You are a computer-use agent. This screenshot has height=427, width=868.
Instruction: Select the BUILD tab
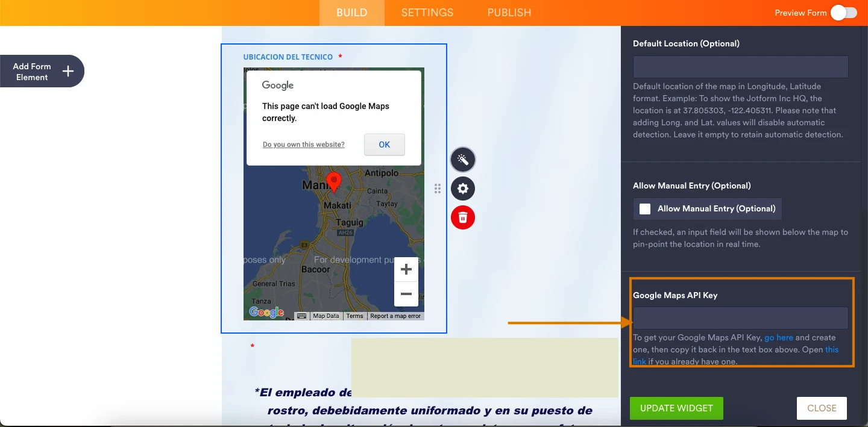coord(351,13)
